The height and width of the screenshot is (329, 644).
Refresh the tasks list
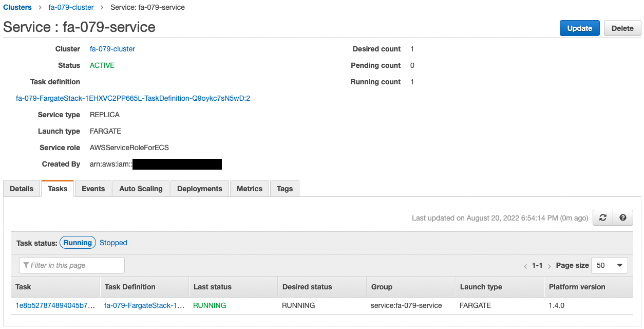coord(602,217)
